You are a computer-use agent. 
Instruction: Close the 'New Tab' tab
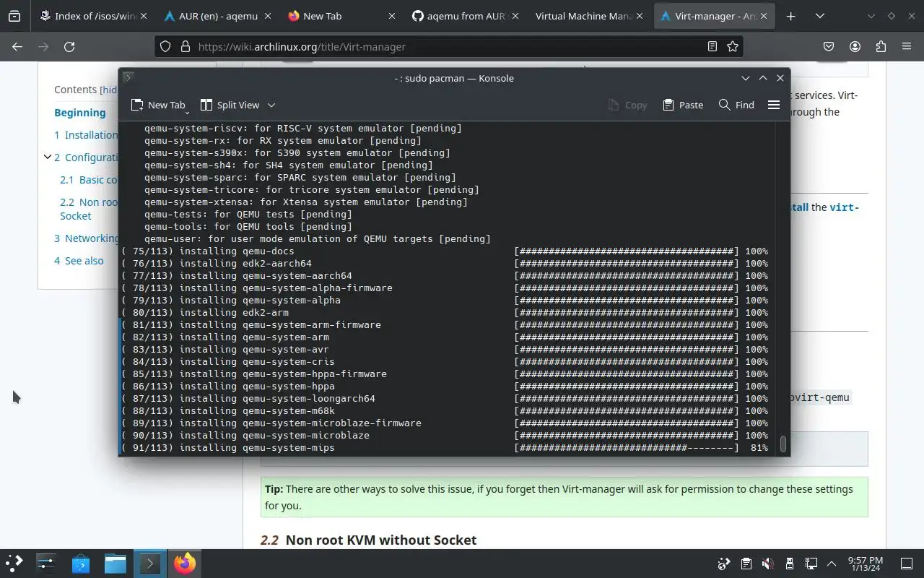tap(392, 16)
